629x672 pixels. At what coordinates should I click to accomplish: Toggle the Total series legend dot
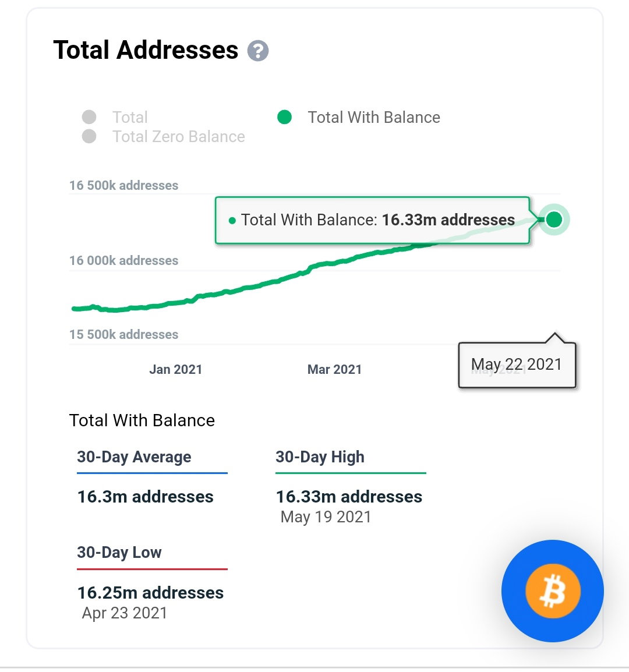tap(89, 117)
